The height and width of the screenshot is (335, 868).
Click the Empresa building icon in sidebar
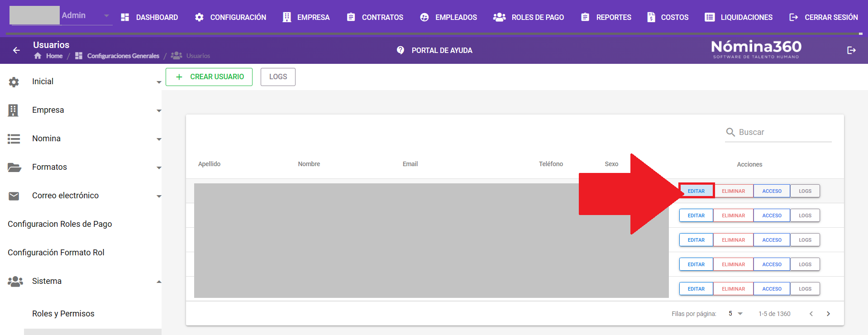click(x=13, y=110)
